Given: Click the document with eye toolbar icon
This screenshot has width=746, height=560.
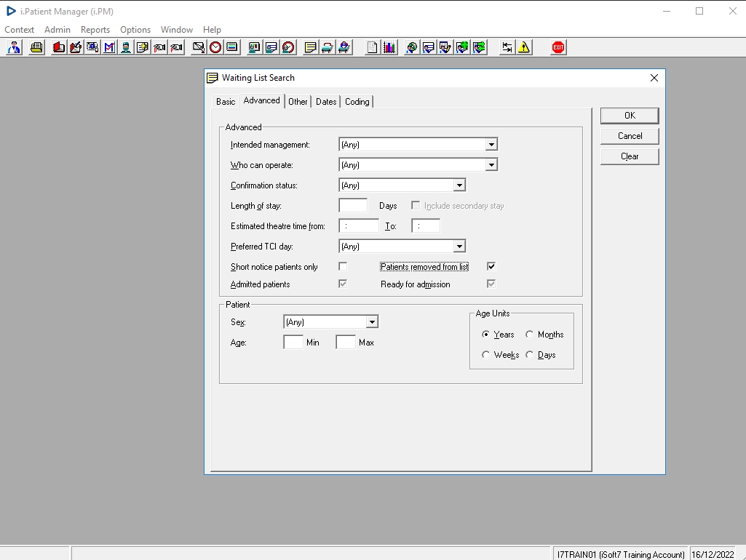Looking at the screenshot, I should 92,47.
